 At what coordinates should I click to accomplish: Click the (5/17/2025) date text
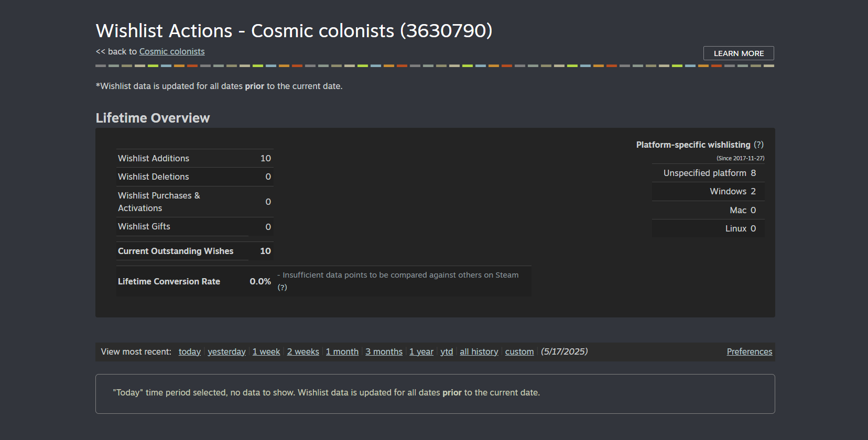point(564,351)
